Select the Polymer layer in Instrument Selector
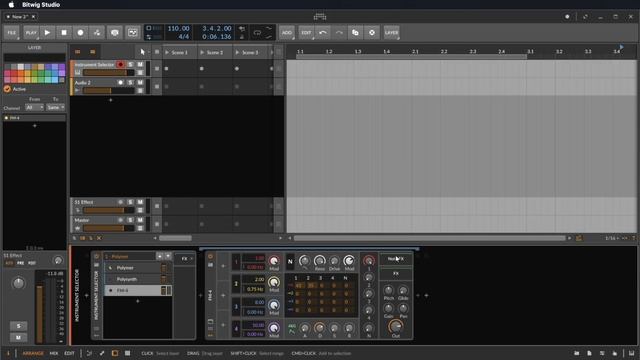Screen dimensions: 640x360 pos(138,268)
